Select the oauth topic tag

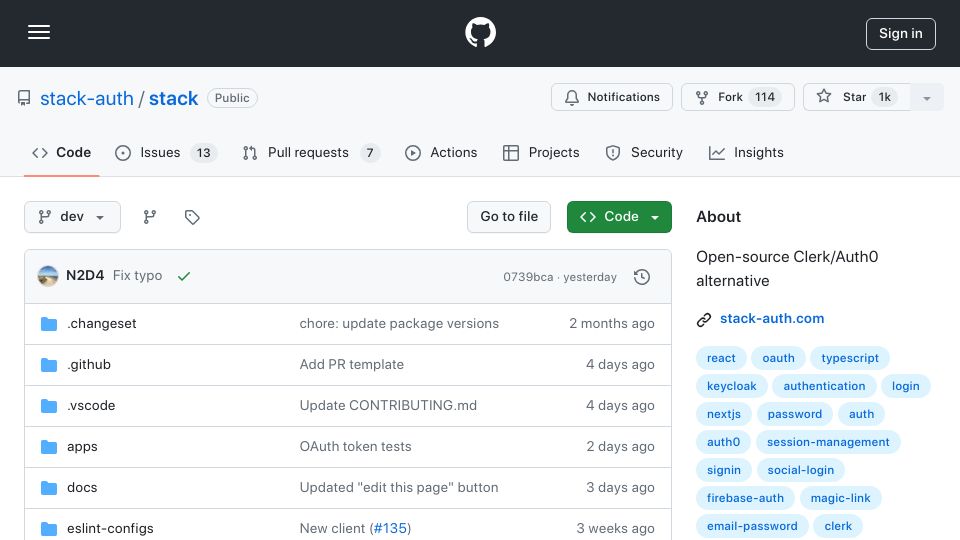[778, 358]
